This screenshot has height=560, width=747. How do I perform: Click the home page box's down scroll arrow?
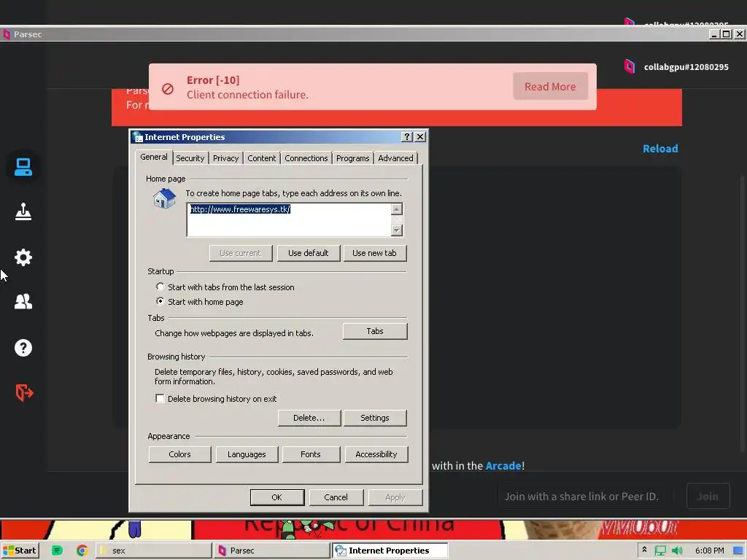click(x=396, y=230)
